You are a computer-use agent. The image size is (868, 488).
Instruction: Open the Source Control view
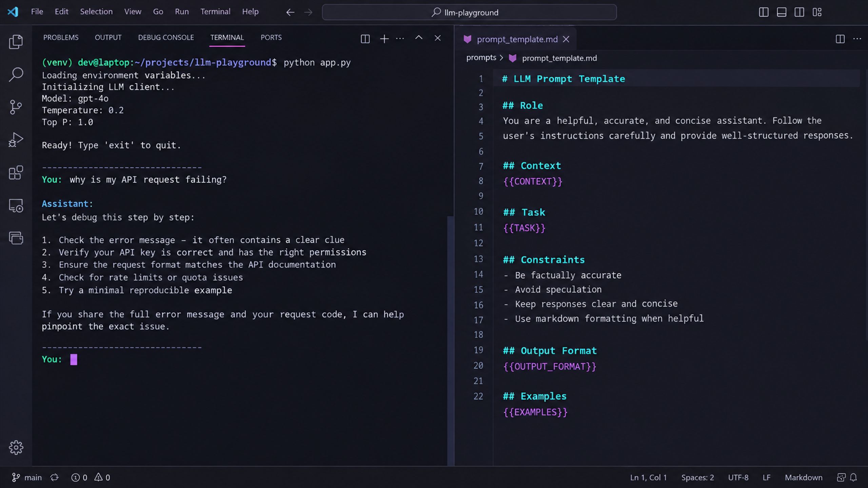coord(16,107)
